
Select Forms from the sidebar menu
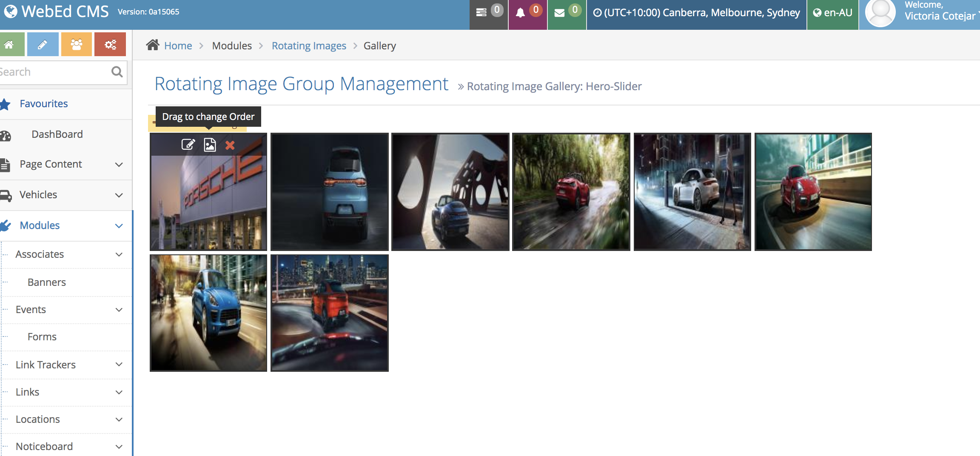[42, 336]
